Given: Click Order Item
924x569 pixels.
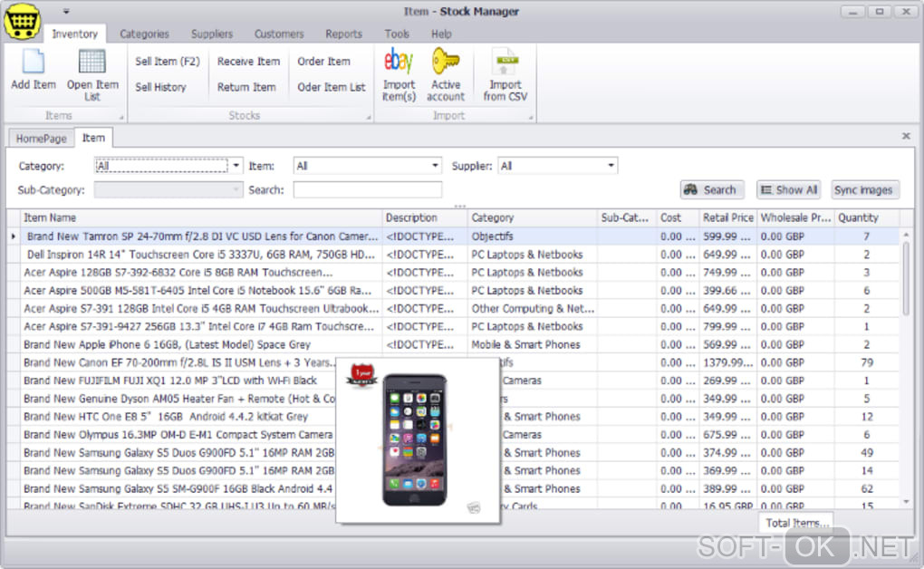Looking at the screenshot, I should pos(323,62).
